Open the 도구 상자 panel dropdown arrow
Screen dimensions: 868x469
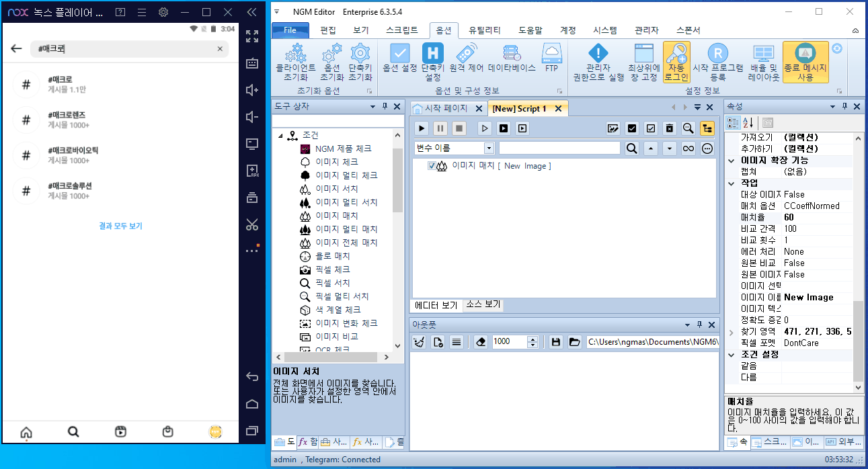coord(373,107)
